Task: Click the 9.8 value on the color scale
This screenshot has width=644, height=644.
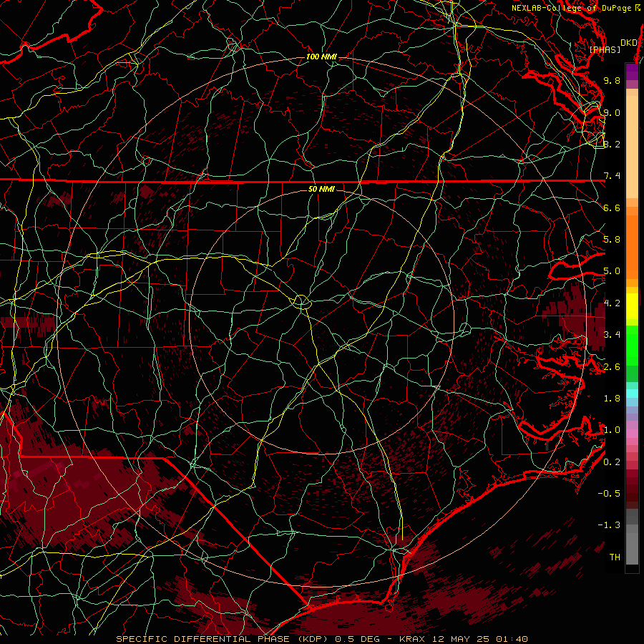Action: [612, 80]
